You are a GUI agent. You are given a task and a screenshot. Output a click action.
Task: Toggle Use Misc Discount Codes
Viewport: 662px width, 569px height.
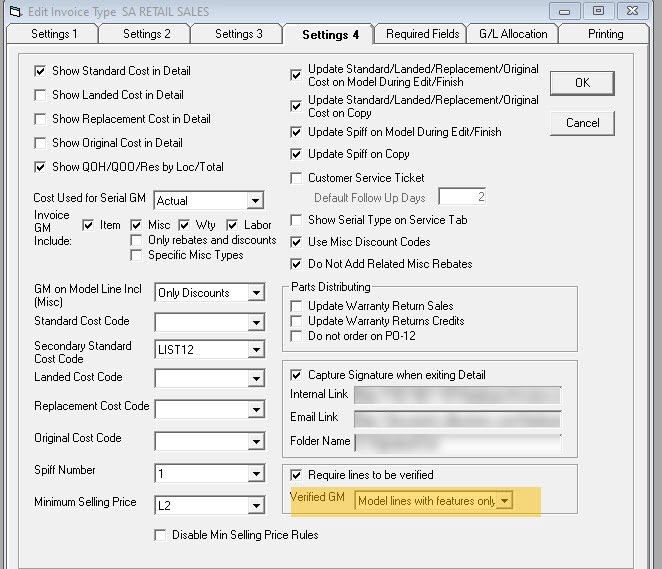click(x=296, y=242)
